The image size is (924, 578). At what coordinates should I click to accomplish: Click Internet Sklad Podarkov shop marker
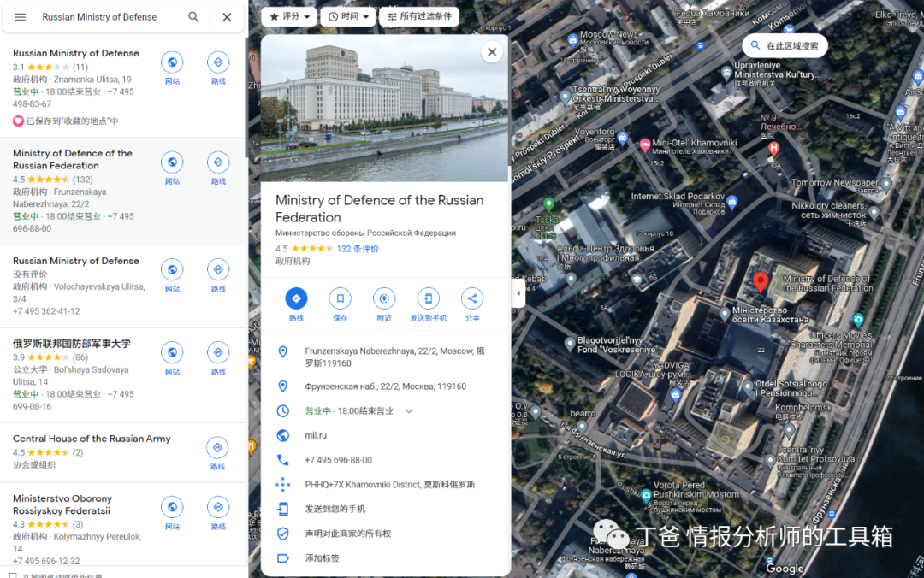(731, 202)
